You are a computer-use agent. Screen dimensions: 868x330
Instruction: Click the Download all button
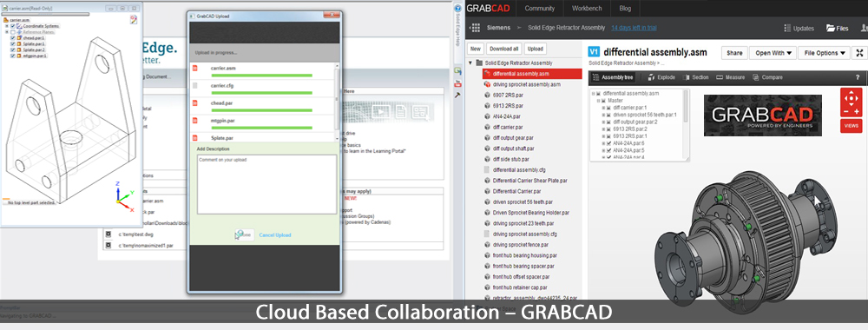[x=504, y=49]
